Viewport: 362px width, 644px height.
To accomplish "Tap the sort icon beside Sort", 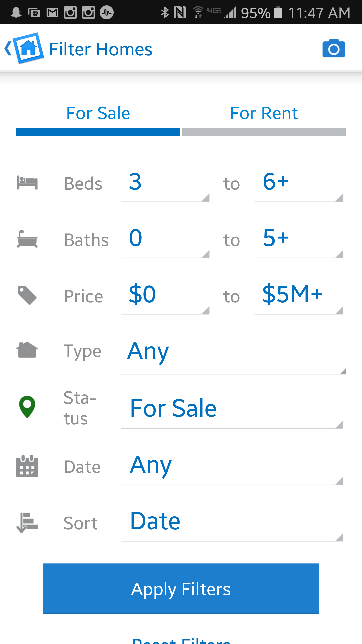I will (27, 523).
